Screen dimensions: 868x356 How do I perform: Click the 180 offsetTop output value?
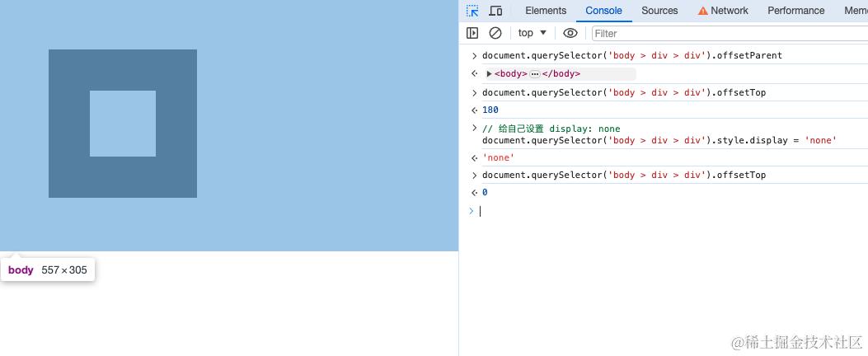point(490,110)
